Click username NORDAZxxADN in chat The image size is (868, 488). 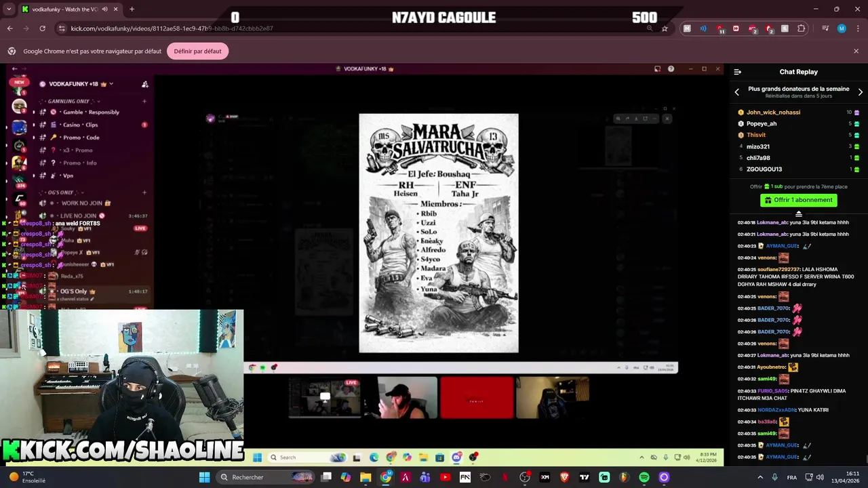pyautogui.click(x=776, y=410)
